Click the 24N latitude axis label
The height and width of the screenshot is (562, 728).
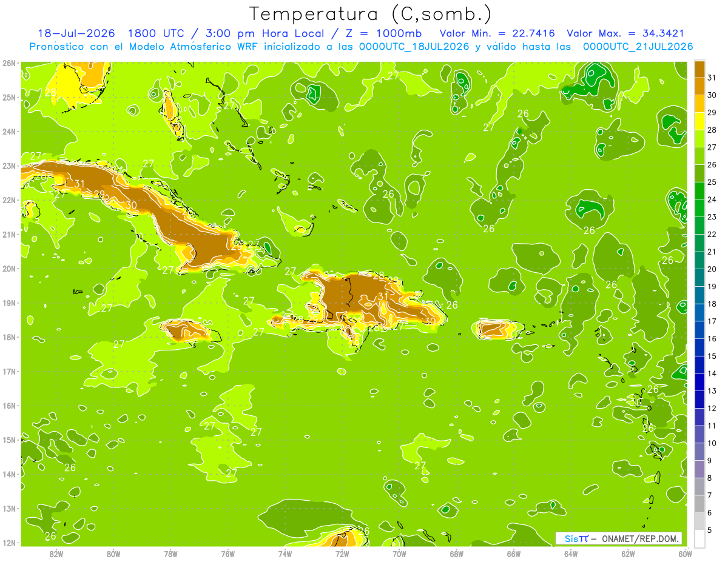[x=8, y=132]
